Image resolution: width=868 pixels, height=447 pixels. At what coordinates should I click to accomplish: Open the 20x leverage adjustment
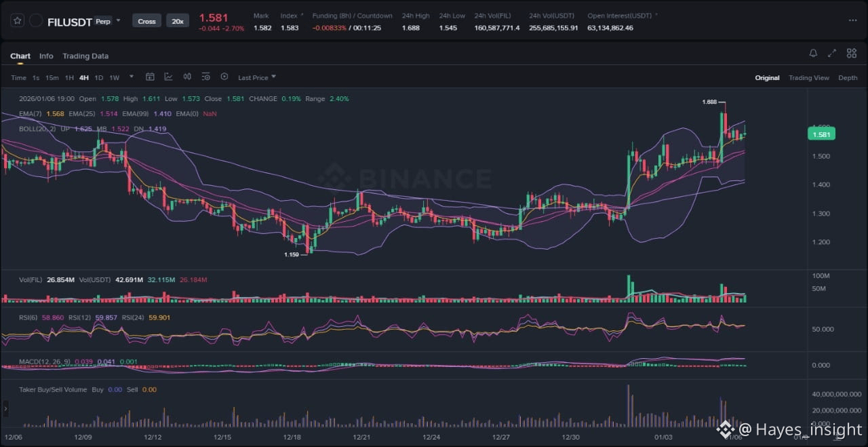pyautogui.click(x=178, y=21)
